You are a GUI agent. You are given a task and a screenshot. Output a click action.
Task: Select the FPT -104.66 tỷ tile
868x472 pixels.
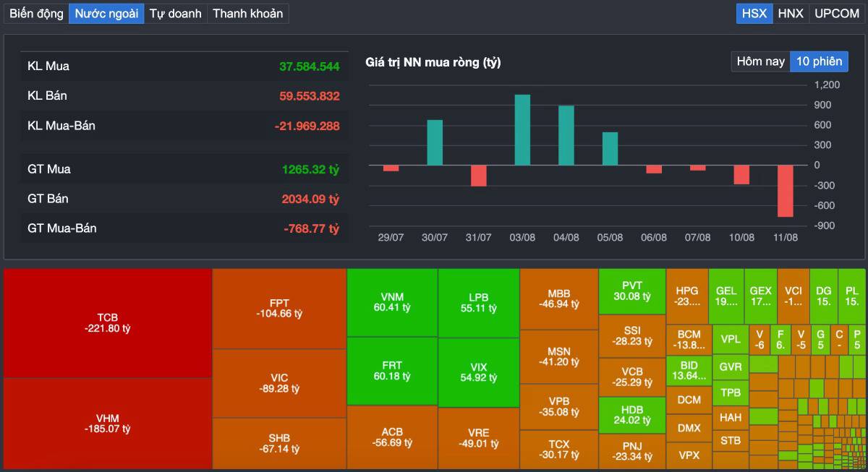point(279,309)
